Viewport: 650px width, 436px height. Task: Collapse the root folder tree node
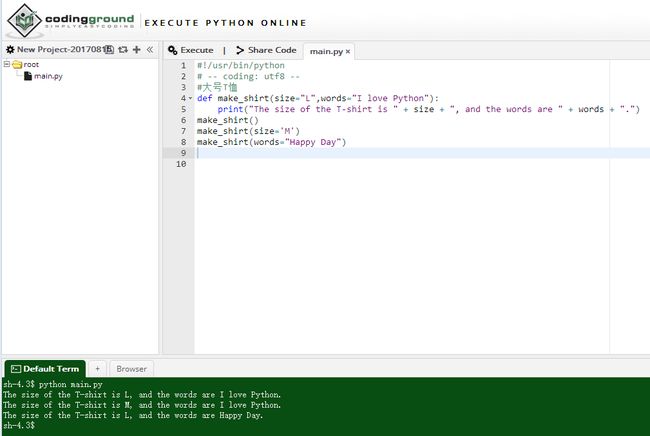[7, 64]
